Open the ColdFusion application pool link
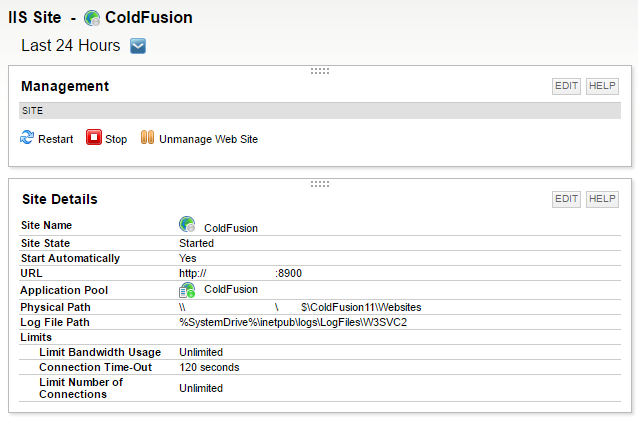This screenshot has width=643, height=421. pyautogui.click(x=231, y=289)
